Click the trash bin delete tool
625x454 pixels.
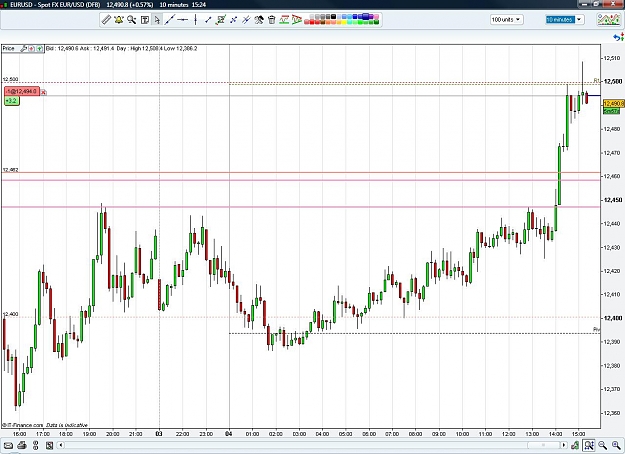(271, 20)
